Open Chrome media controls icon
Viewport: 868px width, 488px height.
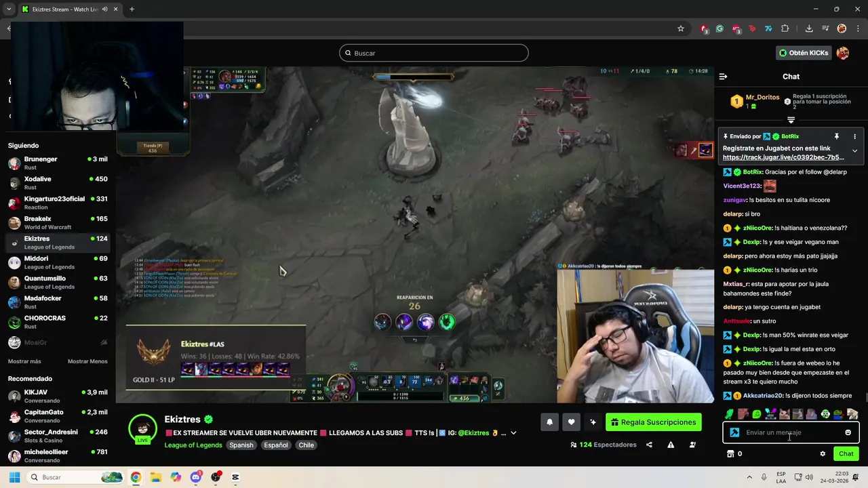(825, 28)
